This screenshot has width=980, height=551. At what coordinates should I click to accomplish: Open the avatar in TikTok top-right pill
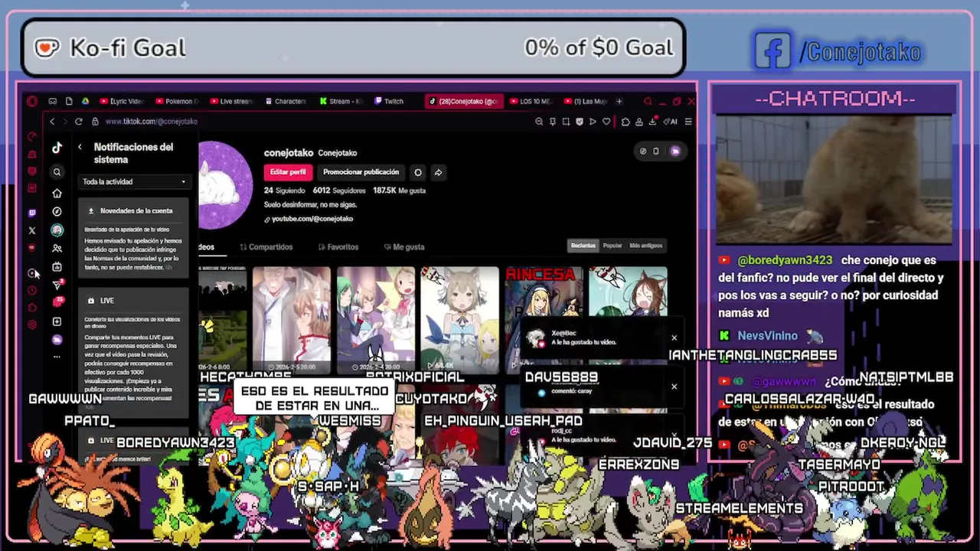click(x=675, y=152)
